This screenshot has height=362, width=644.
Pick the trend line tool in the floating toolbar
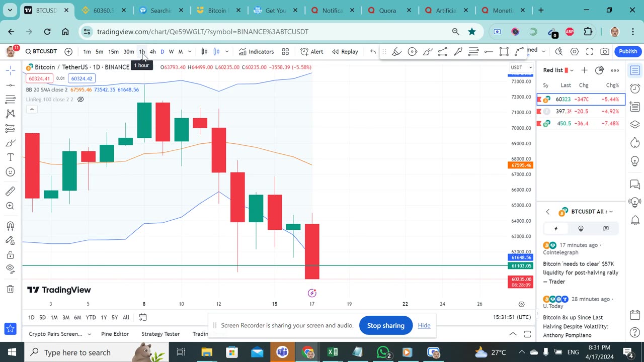[x=443, y=51]
